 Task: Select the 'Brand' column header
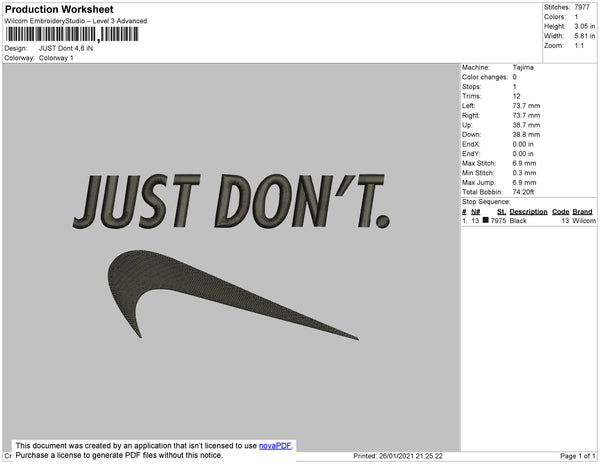[x=582, y=212]
